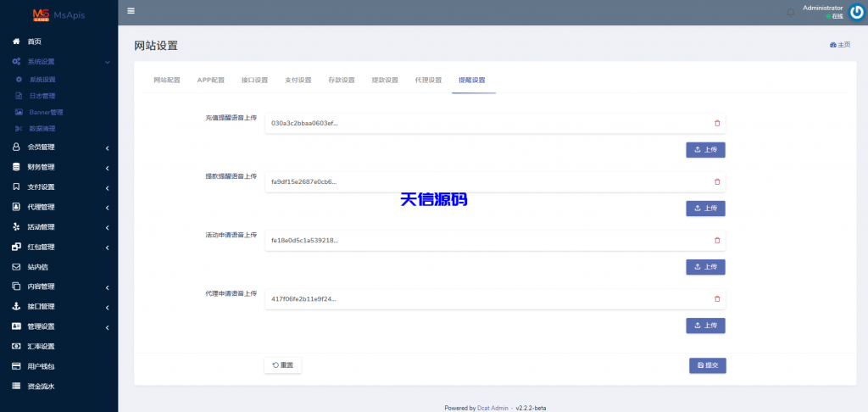
Task: Switch to the 代理设置 tab
Action: click(428, 81)
